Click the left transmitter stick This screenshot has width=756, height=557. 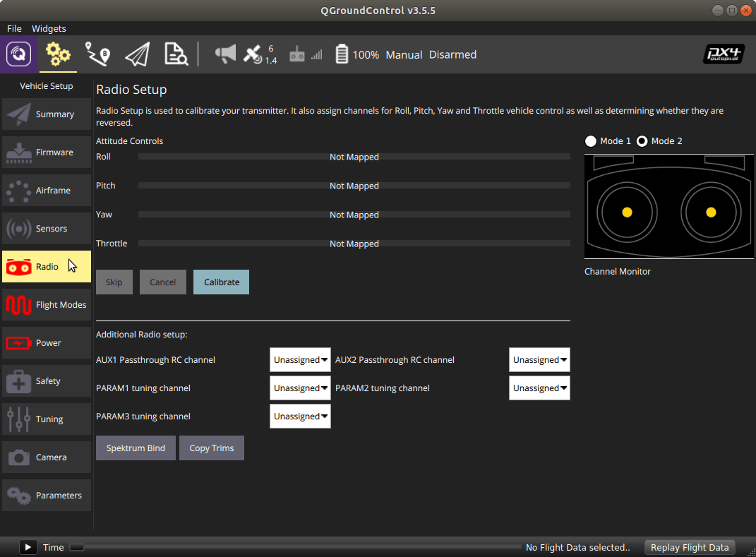627,212
